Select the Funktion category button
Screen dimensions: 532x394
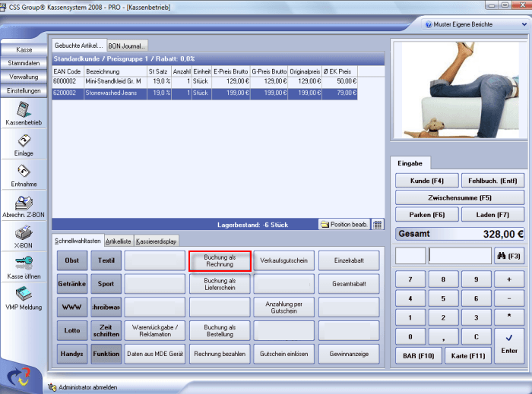pyautogui.click(x=106, y=354)
